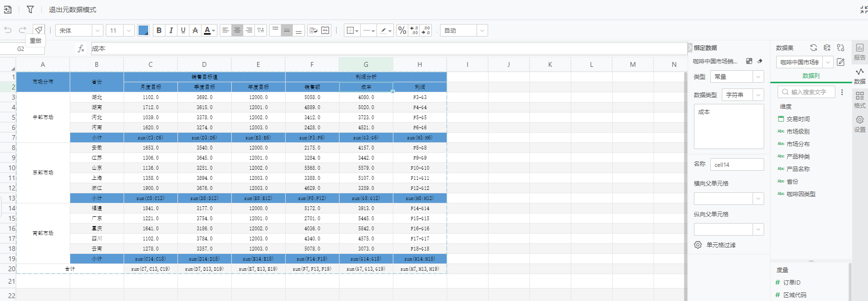Image resolution: width=868 pixels, height=301 pixels.
Task: Select the 市场分布 field
Action: pyautogui.click(x=794, y=144)
